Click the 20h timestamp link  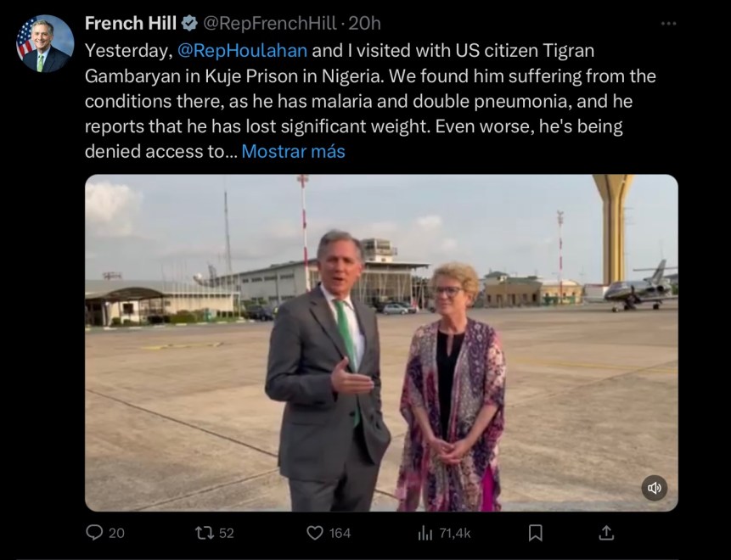(365, 24)
